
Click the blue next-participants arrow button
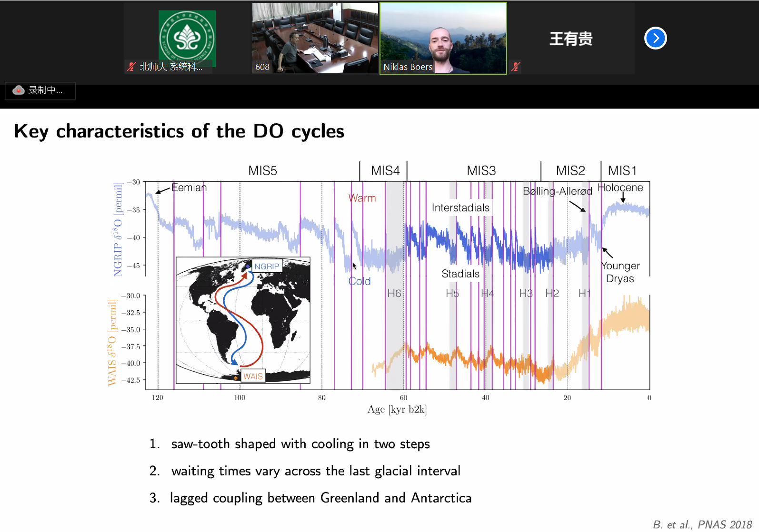click(x=655, y=39)
